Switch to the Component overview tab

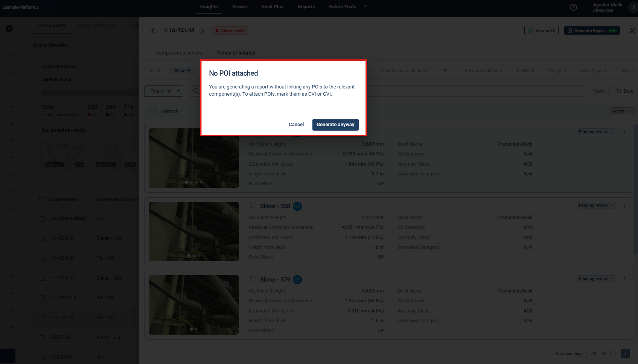[x=178, y=53]
